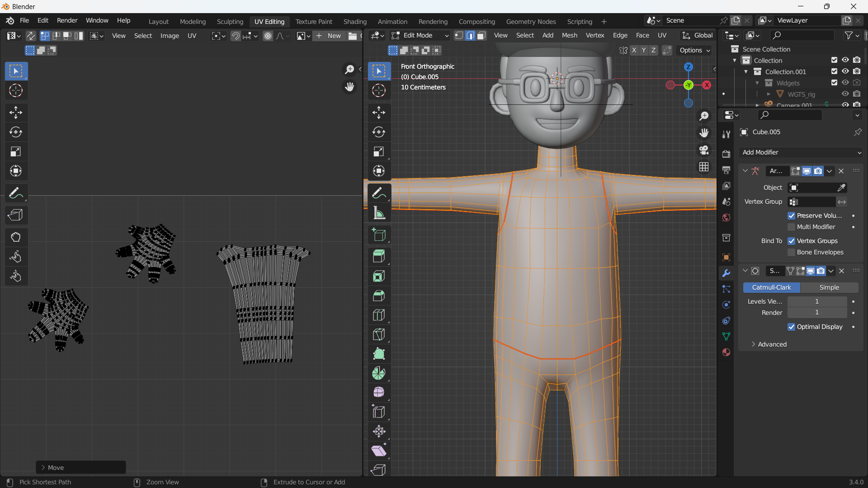
Task: Hide Collection.001 in viewport
Action: pyautogui.click(x=845, y=71)
